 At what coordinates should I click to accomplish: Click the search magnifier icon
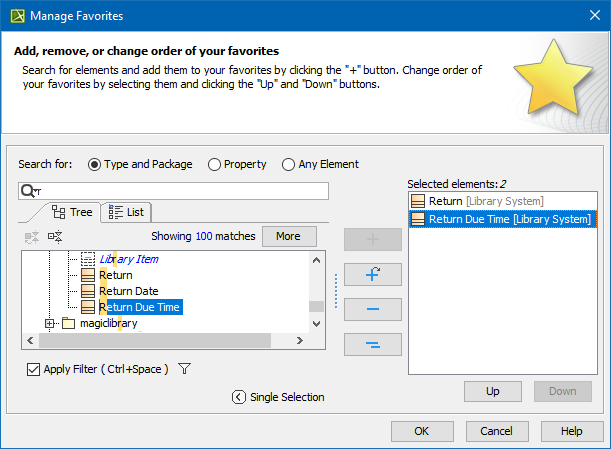coord(30,191)
